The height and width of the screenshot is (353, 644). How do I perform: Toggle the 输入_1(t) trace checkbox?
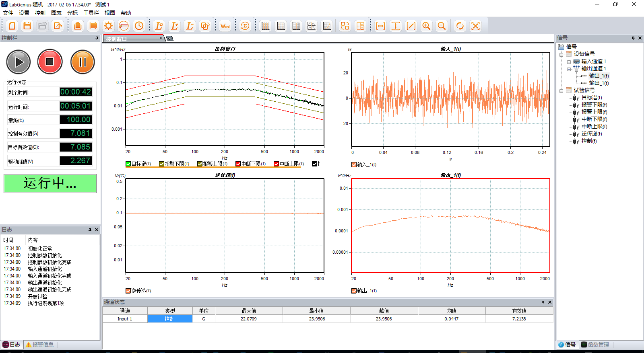click(354, 164)
